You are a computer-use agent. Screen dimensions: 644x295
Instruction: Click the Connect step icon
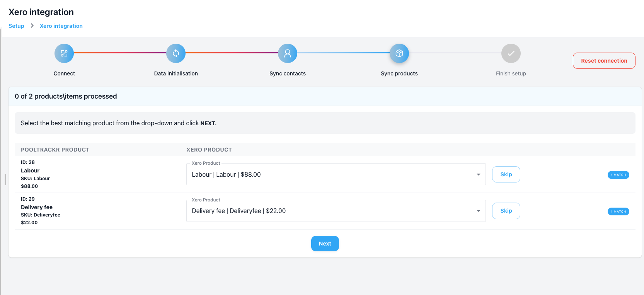click(64, 53)
